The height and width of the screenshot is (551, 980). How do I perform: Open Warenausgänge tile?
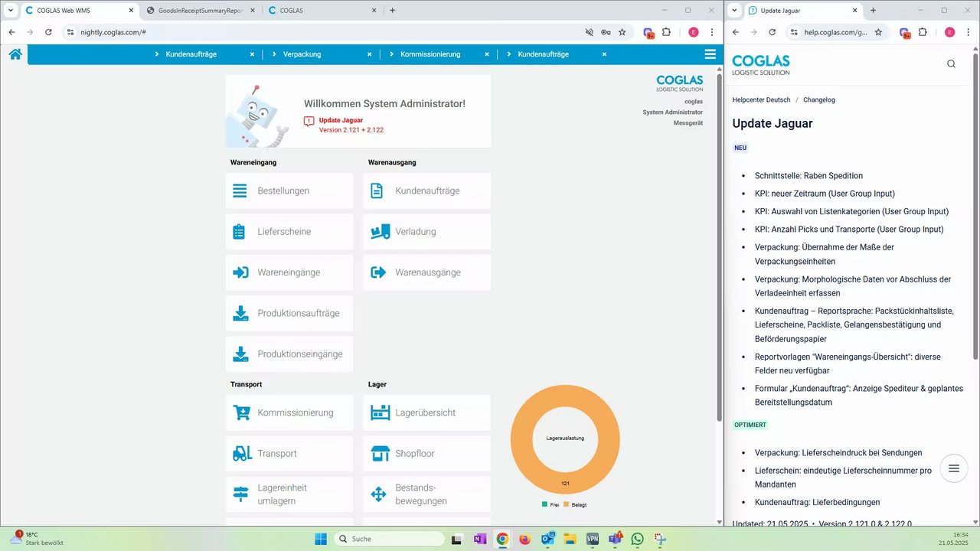tap(427, 272)
